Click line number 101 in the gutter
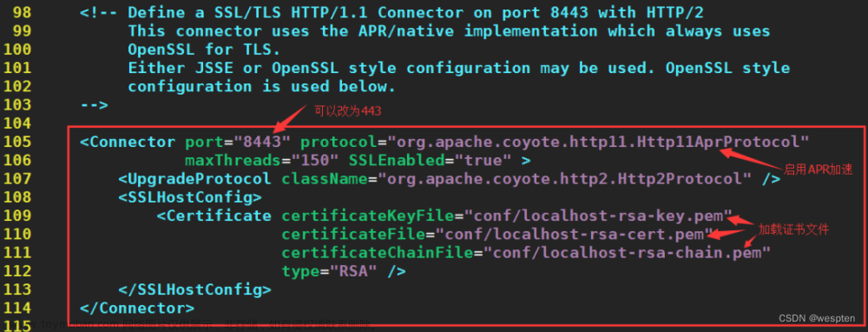Screen dimensions: 868x332 click(16, 68)
